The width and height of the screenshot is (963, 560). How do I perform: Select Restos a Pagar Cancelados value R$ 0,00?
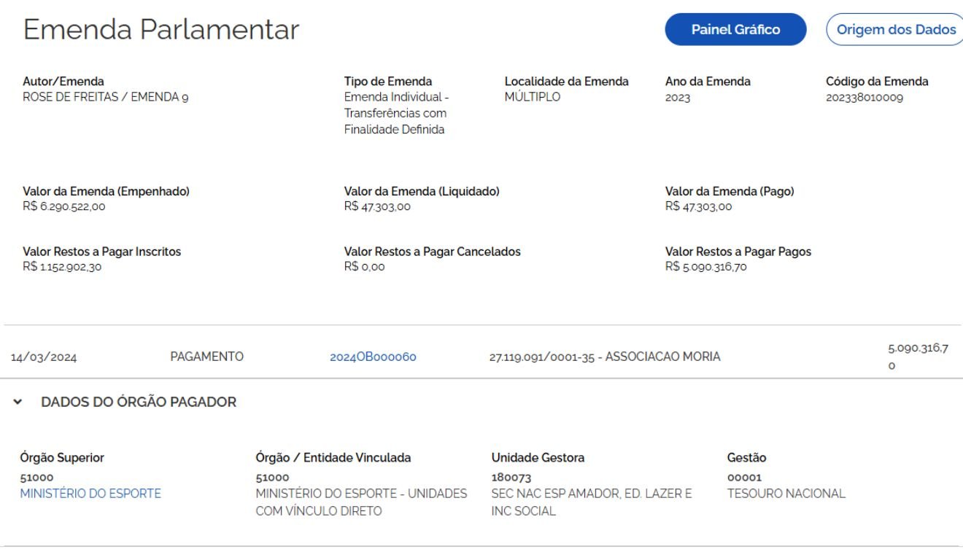pos(364,266)
